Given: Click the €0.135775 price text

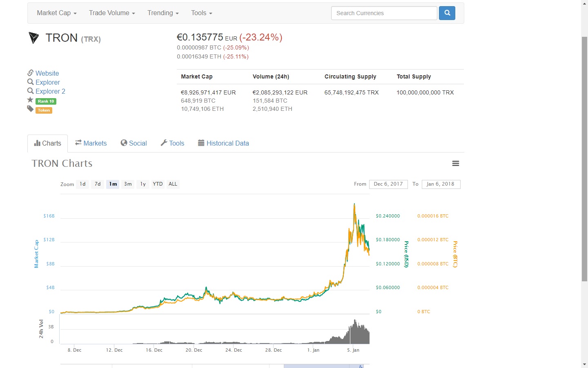Looking at the screenshot, I should point(200,37).
